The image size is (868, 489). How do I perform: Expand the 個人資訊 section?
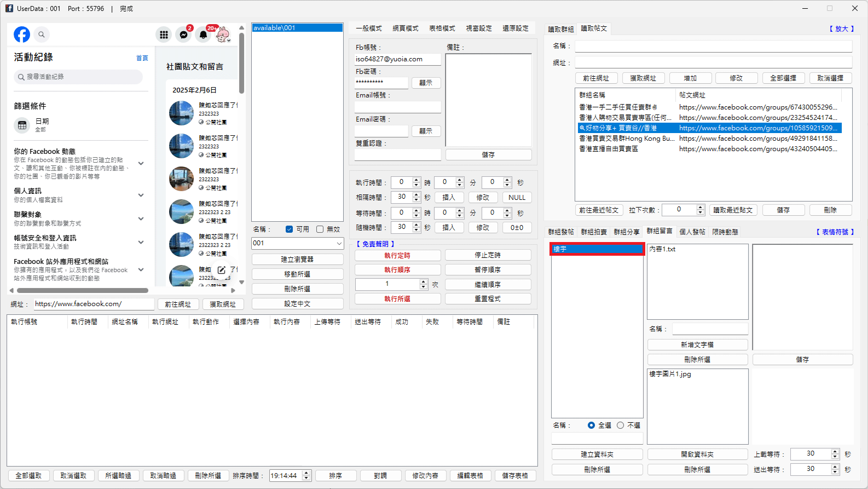(x=141, y=195)
